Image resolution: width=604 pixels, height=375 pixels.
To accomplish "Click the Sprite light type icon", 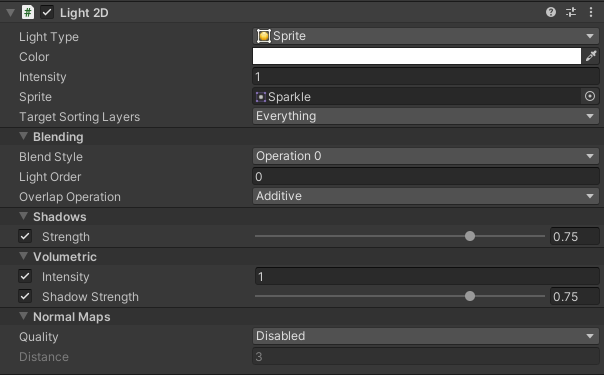I will (x=264, y=36).
